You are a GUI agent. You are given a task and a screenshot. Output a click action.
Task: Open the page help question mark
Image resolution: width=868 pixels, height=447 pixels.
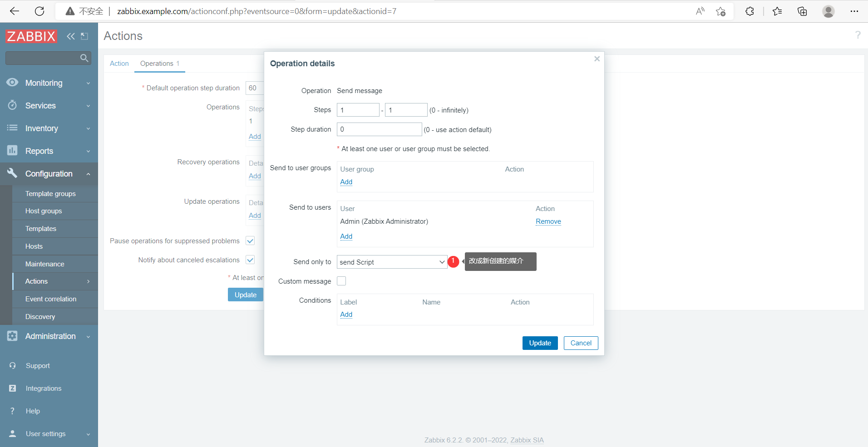(x=858, y=35)
